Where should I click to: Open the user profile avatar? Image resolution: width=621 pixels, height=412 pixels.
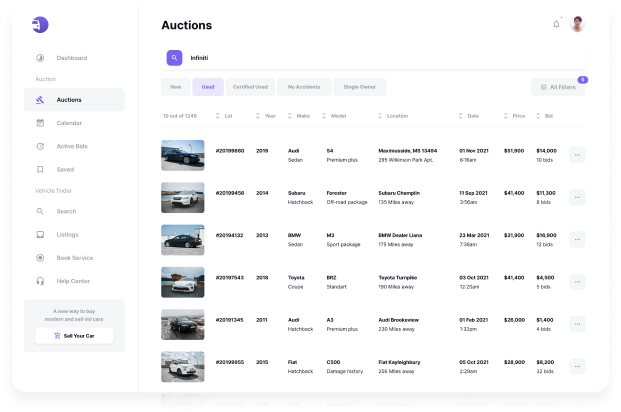click(577, 24)
